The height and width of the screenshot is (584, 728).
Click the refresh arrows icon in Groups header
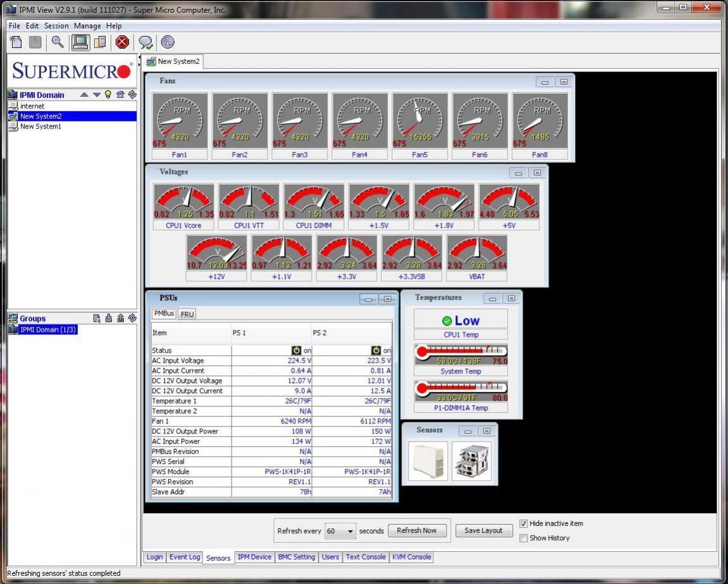click(x=132, y=318)
